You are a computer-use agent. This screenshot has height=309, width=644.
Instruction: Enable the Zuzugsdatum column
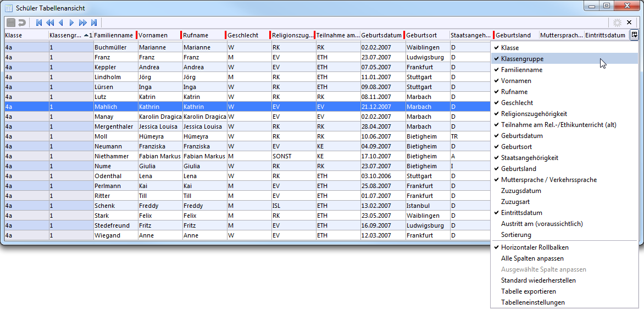point(521,191)
